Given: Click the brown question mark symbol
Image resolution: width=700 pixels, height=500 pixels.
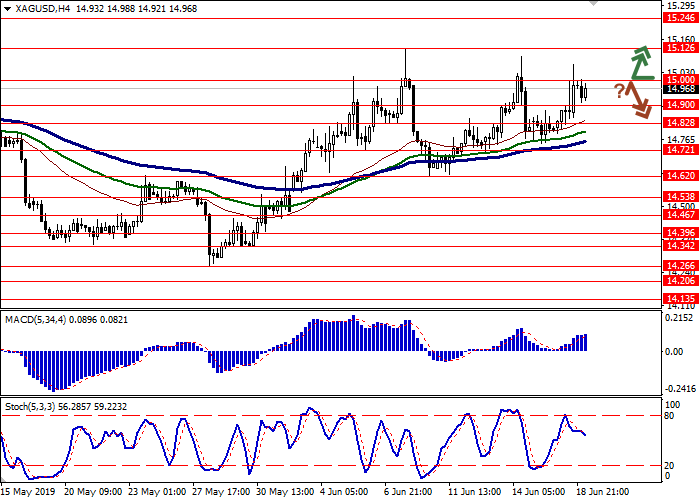Looking at the screenshot, I should [620, 91].
